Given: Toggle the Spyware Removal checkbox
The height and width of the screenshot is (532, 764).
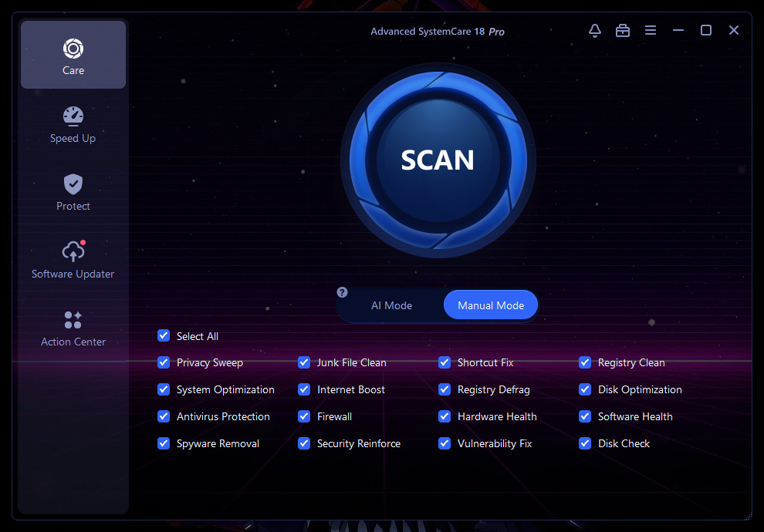Looking at the screenshot, I should click(x=164, y=443).
